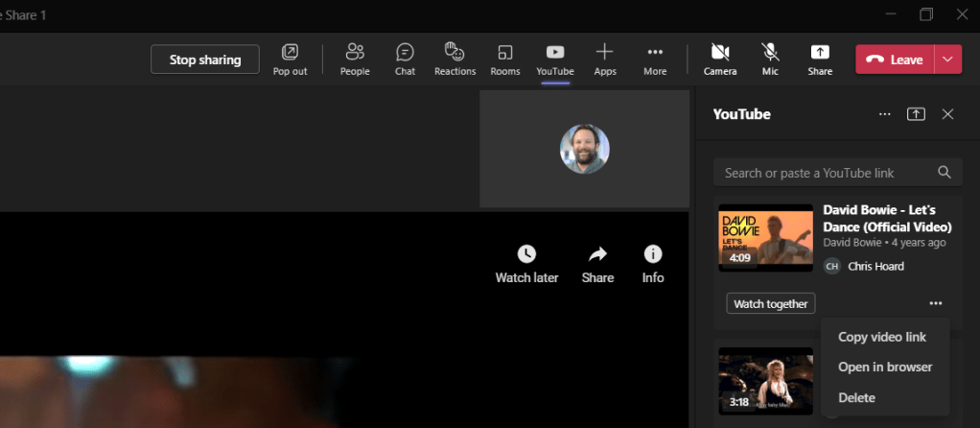The height and width of the screenshot is (428, 980).
Task: Switch to the YouTube tab in toolbar
Action: (555, 59)
